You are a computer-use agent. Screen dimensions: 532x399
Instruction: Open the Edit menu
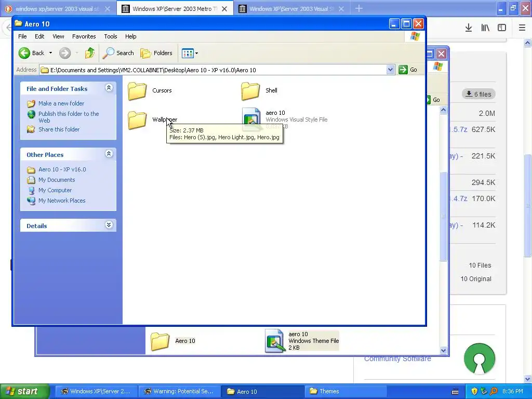pyautogui.click(x=39, y=36)
